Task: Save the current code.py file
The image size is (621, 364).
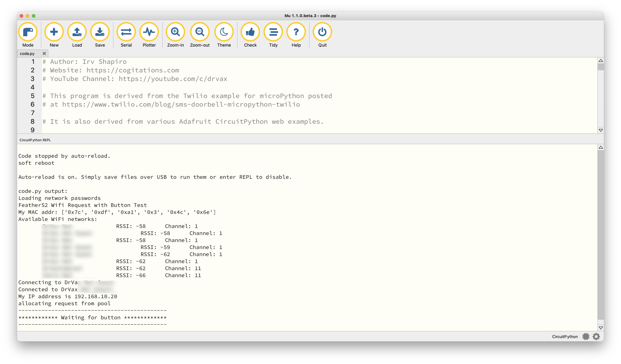Action: [100, 35]
